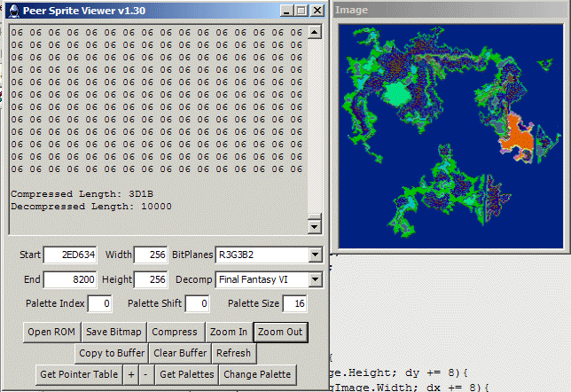Click the Peer Sprite Viewer title bar icon
Viewport: 571px width, 392px height.
[x=14, y=11]
